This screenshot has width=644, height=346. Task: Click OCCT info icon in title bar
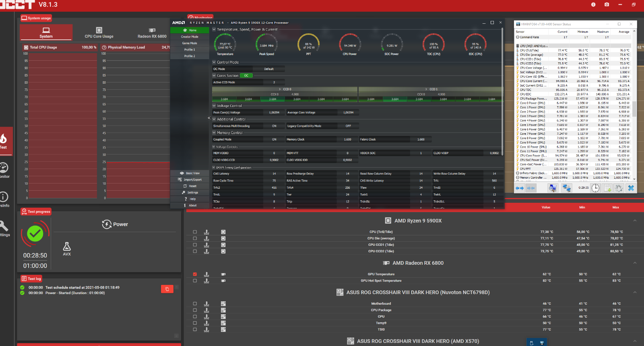(593, 4)
